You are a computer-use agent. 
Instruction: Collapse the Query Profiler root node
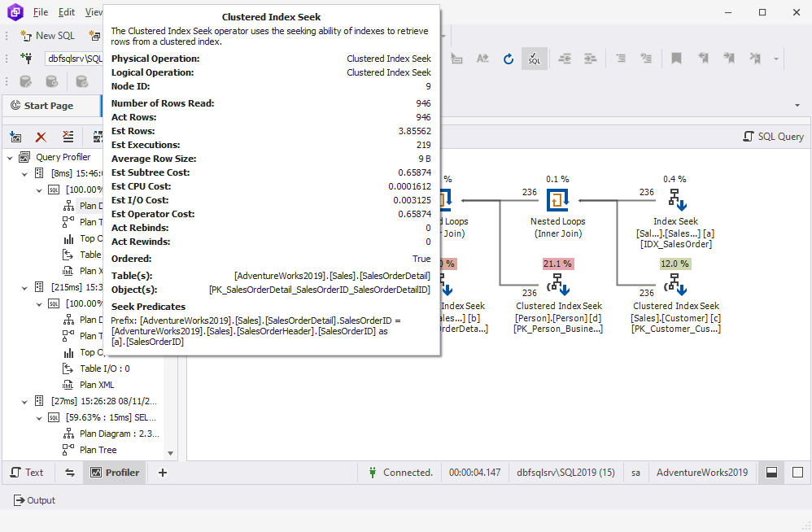[10, 157]
